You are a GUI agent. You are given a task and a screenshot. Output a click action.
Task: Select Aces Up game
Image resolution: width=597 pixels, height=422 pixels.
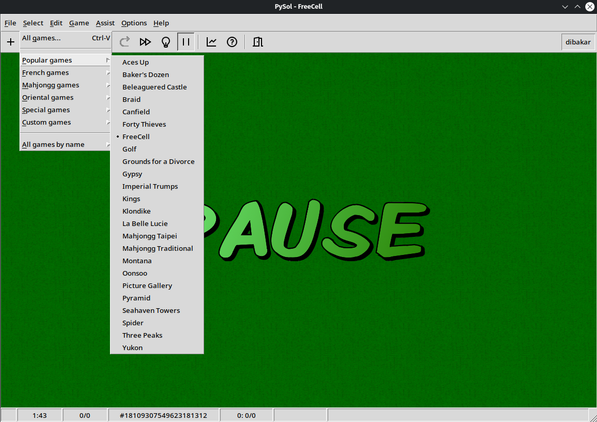pos(157,62)
